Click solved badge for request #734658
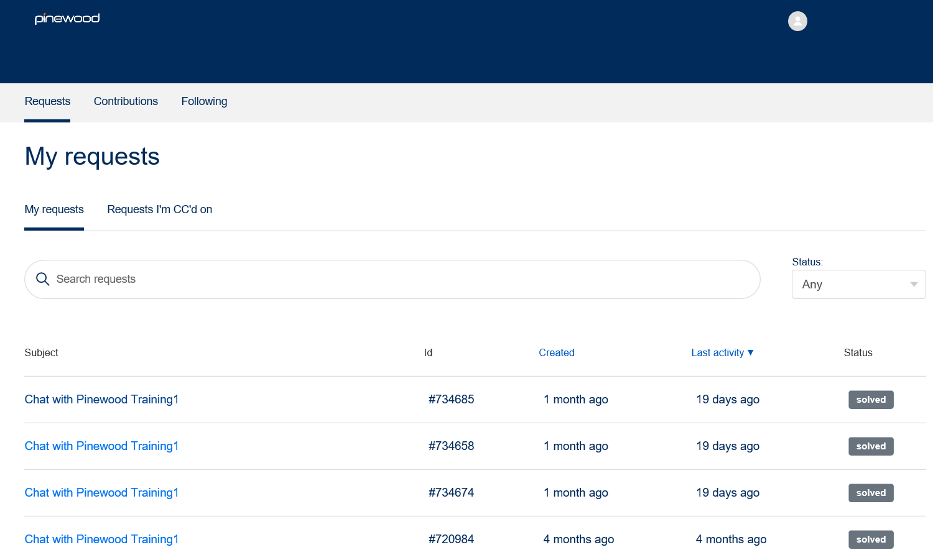The height and width of the screenshot is (560, 933). pos(871,446)
